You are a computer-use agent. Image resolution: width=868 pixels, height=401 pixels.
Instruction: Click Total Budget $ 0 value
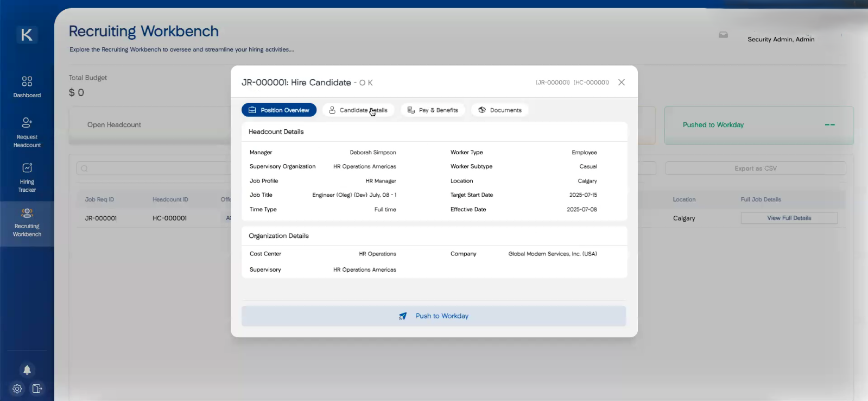[x=77, y=92]
